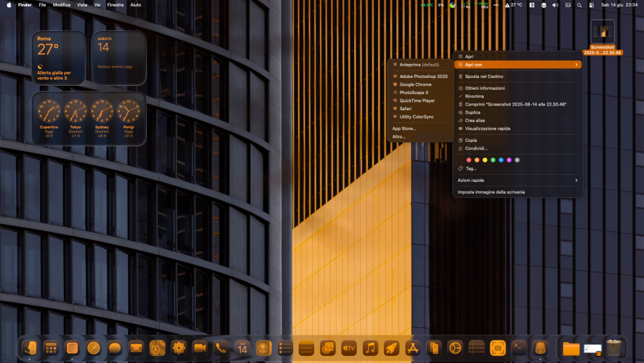Click the volume icon in menu bar
The image size is (644, 363).
pos(555,5)
